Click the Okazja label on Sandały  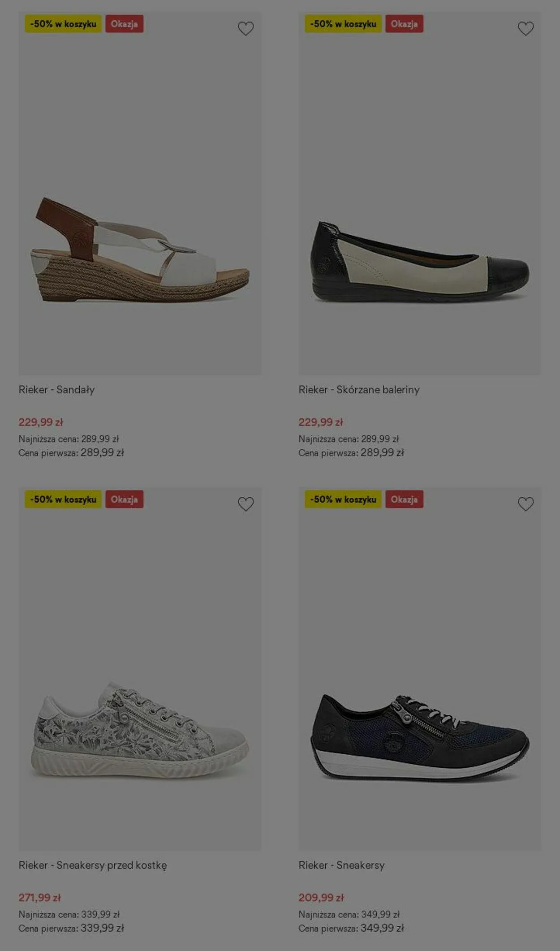[x=125, y=24]
